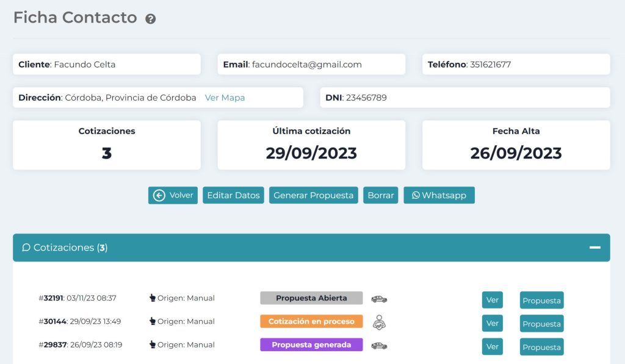Open Propuesta for quotation 30144

(541, 324)
